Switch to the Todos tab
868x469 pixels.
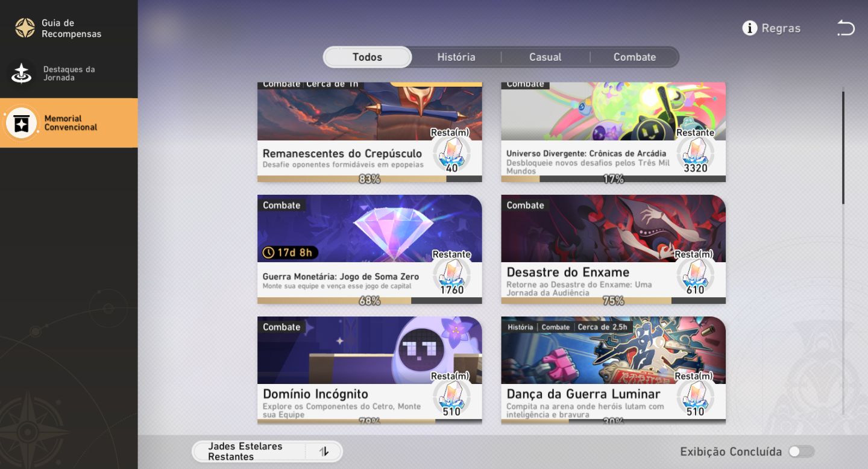[368, 57]
